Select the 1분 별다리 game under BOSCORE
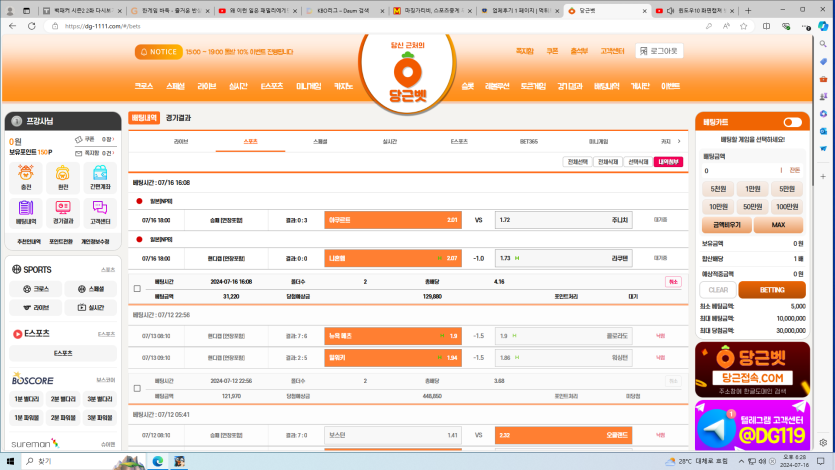This screenshot has height=470, width=835. tap(26, 399)
